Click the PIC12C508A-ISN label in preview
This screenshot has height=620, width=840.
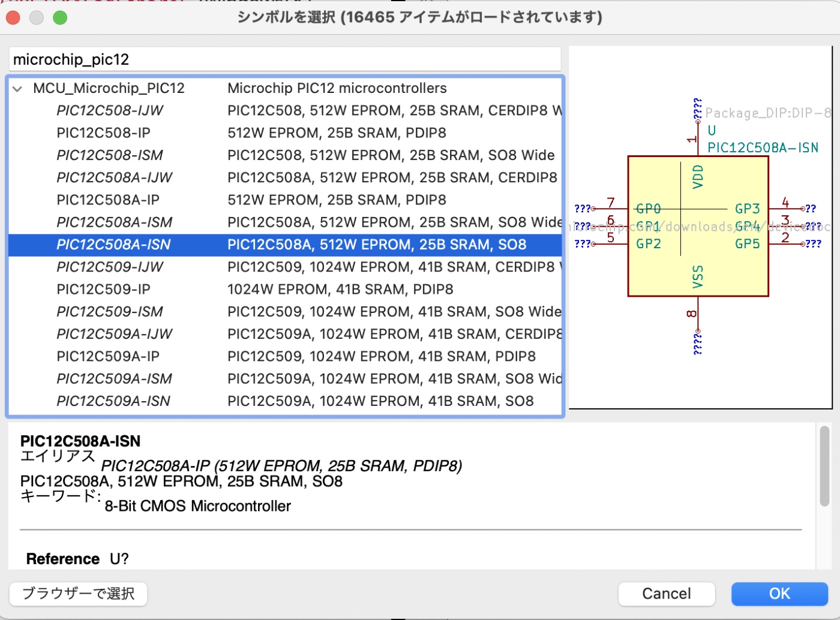click(x=763, y=148)
